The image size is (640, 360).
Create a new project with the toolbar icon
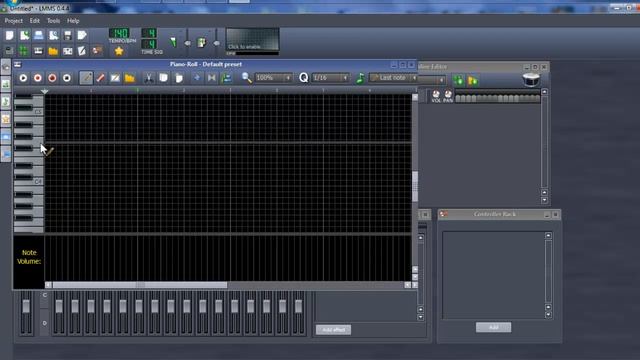tap(10, 36)
